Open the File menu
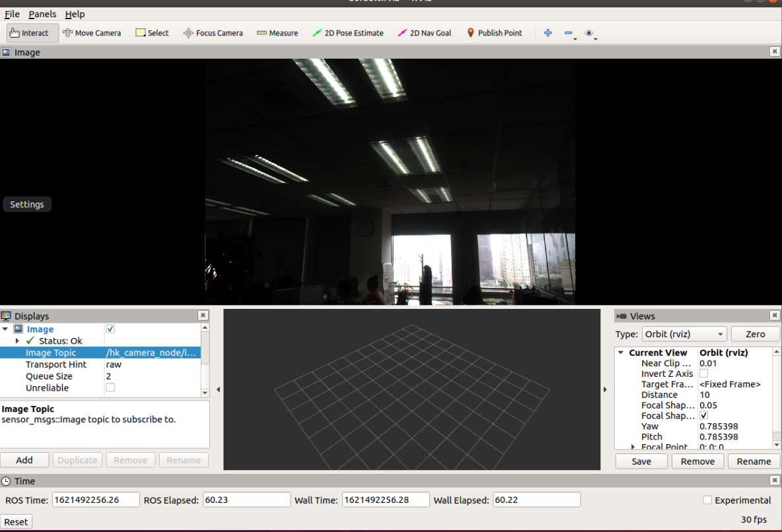Viewport: 782px width, 532px height. point(11,14)
